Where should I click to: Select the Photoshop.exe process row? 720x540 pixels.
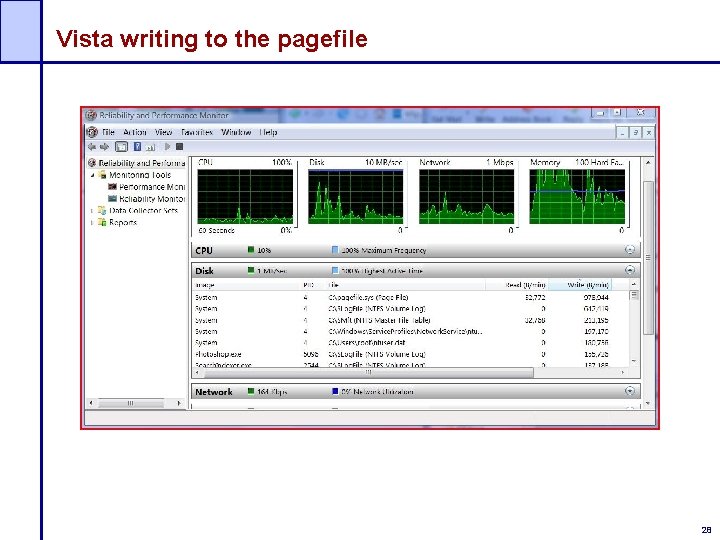411,354
